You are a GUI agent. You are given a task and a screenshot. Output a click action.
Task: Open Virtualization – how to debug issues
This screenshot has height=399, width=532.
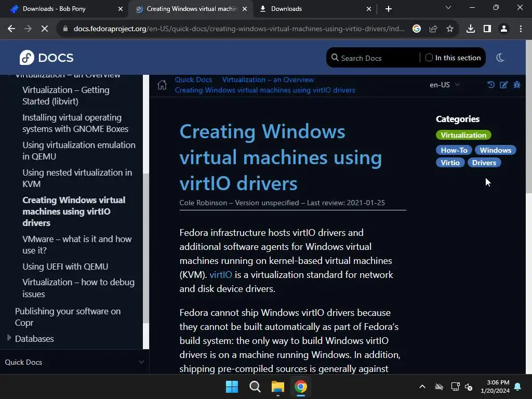[x=78, y=288]
